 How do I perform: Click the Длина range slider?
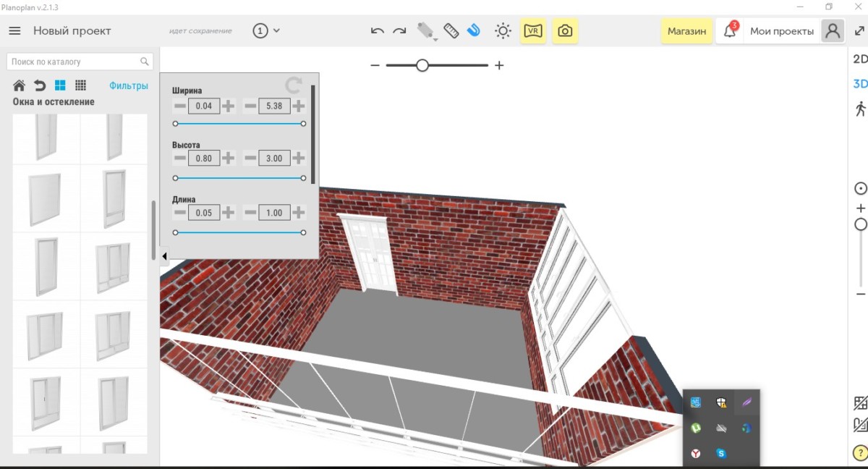pyautogui.click(x=239, y=232)
